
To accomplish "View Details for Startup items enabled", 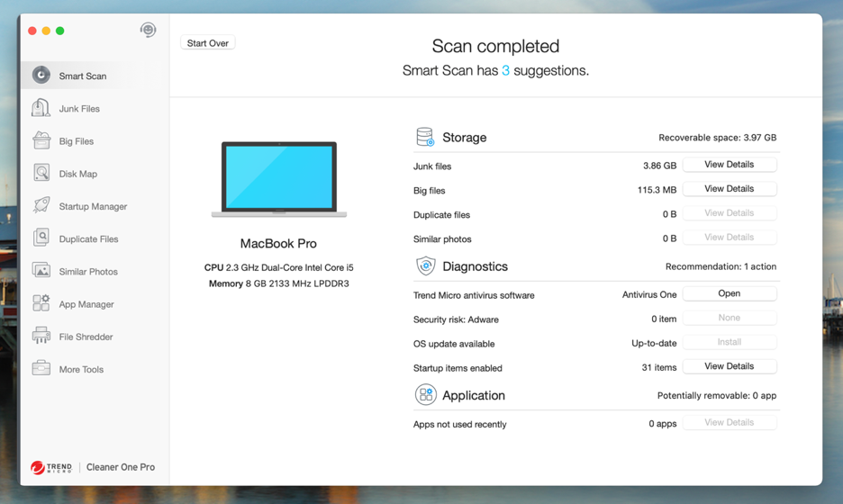I will click(x=729, y=366).
